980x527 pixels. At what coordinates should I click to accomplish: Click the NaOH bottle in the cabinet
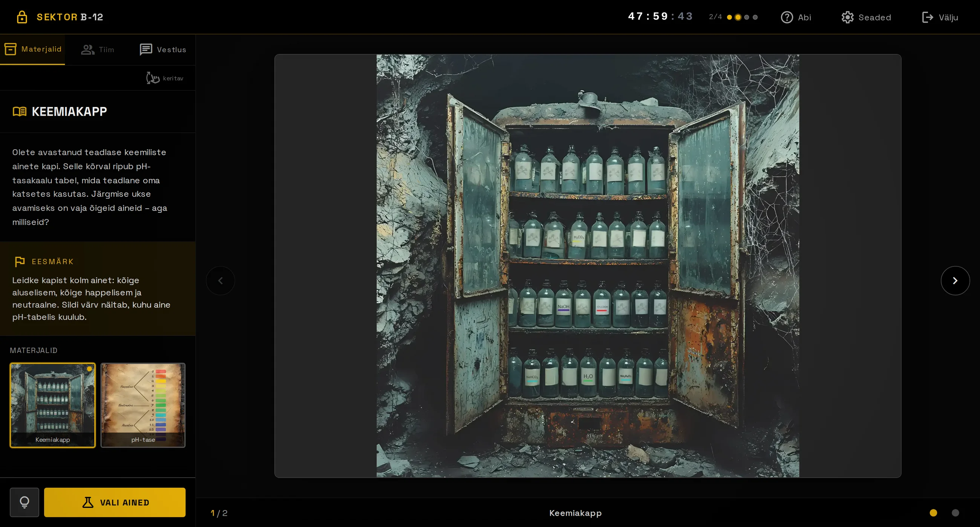(x=563, y=305)
